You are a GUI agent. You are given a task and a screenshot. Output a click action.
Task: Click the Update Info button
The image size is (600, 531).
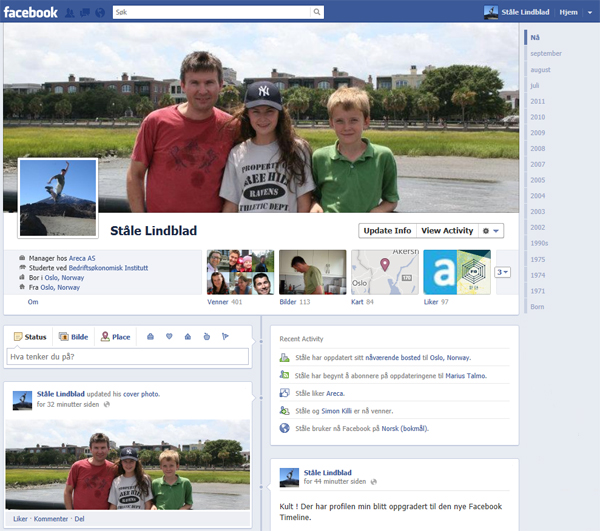pos(387,231)
